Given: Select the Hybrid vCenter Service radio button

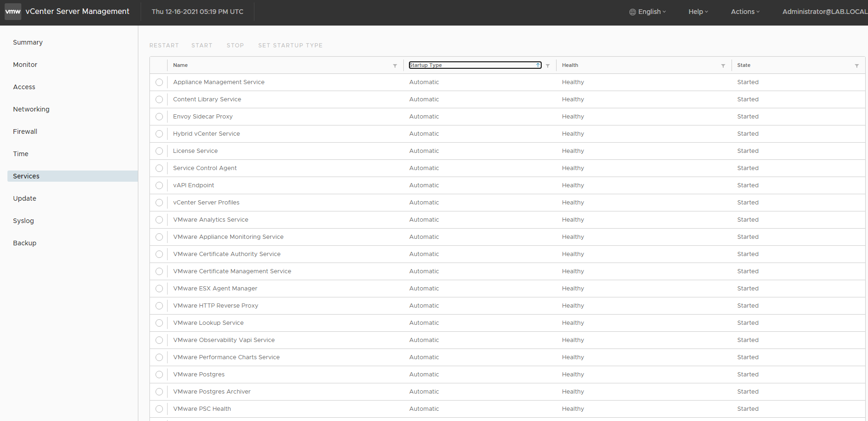Looking at the screenshot, I should tap(159, 134).
